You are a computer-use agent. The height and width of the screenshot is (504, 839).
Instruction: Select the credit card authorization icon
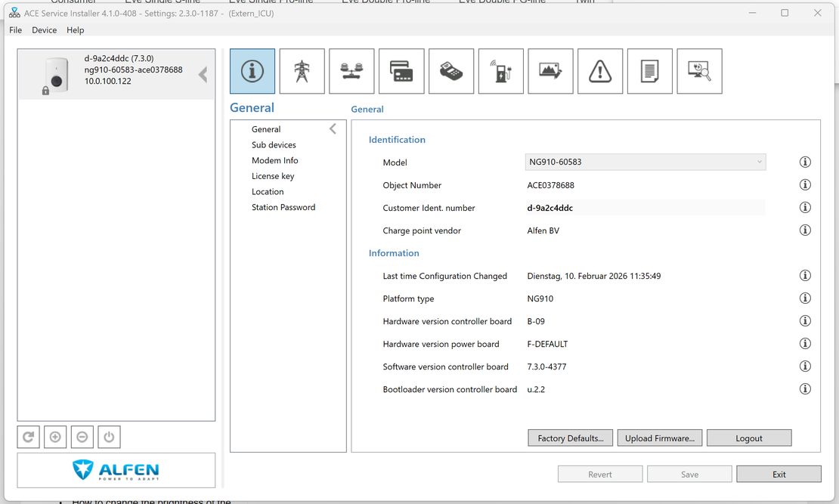401,71
